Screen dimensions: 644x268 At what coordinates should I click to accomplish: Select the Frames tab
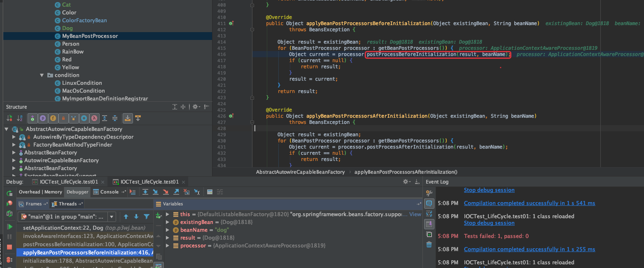pos(34,204)
